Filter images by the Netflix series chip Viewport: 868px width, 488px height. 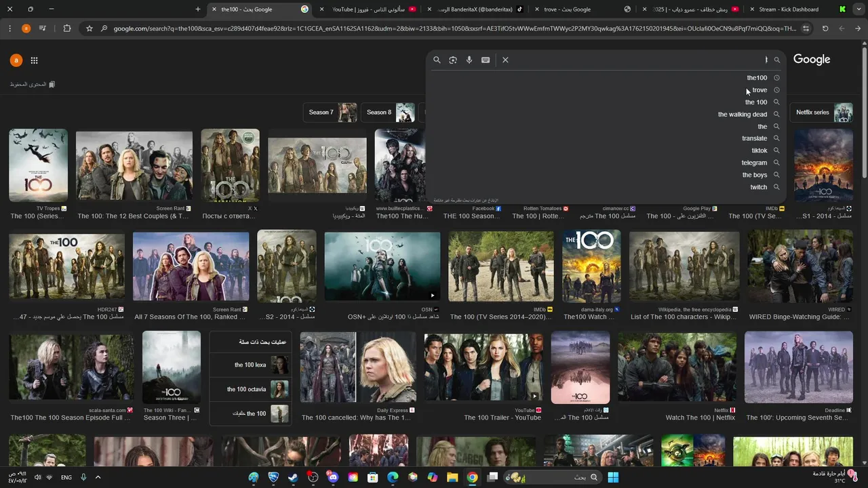point(821,113)
